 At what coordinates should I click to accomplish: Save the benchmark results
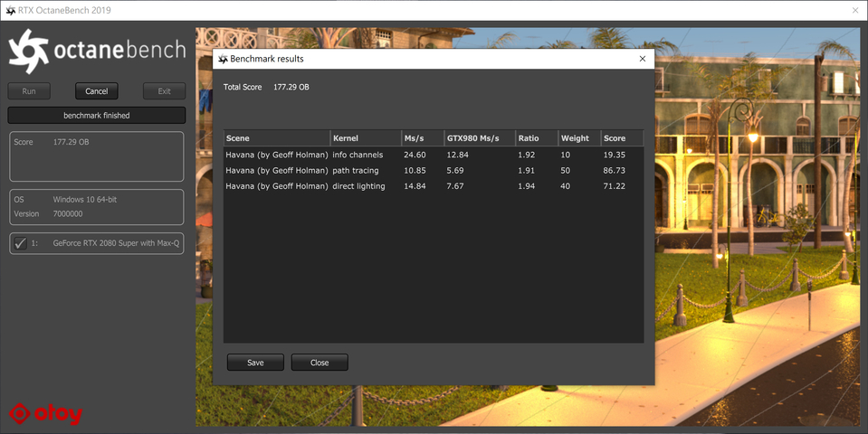pyautogui.click(x=255, y=363)
